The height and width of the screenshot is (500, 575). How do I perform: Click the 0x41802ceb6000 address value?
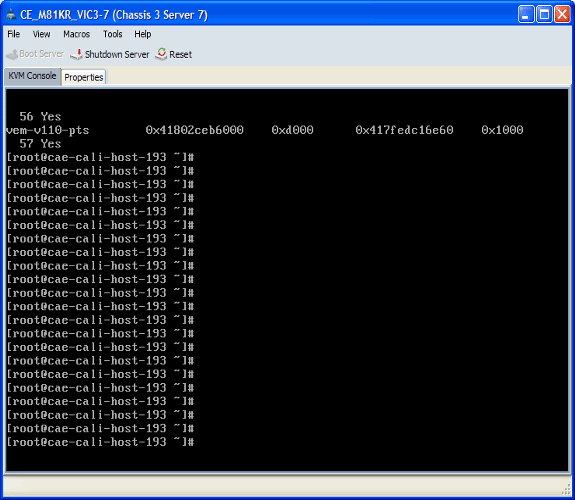coord(194,130)
